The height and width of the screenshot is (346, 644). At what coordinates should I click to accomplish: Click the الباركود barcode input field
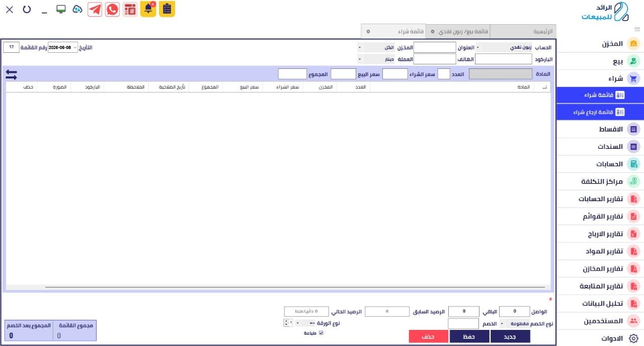tap(504, 59)
